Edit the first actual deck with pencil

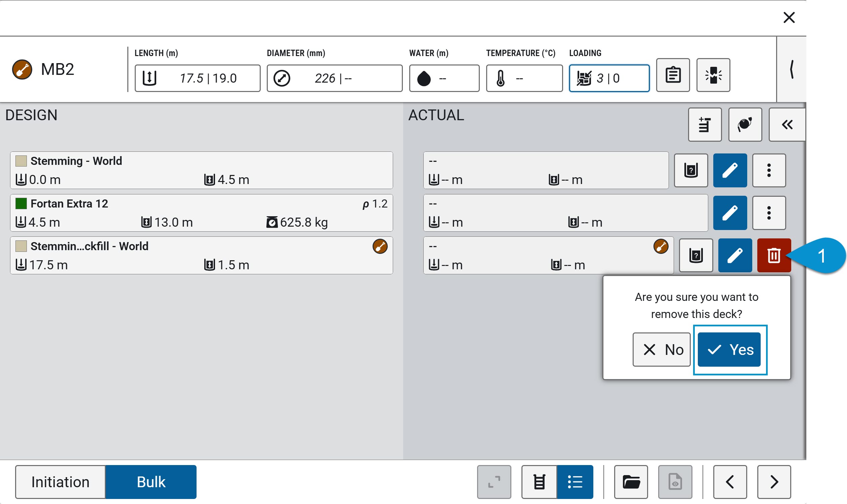point(730,170)
